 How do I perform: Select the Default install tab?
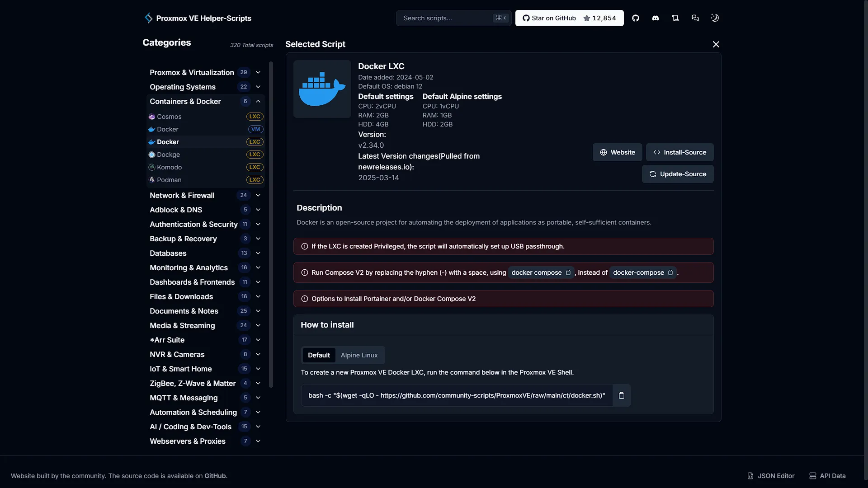(x=319, y=355)
